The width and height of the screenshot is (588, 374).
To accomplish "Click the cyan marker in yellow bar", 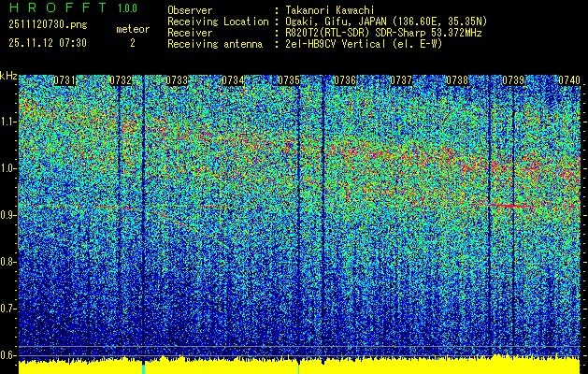I will (x=143, y=368).
